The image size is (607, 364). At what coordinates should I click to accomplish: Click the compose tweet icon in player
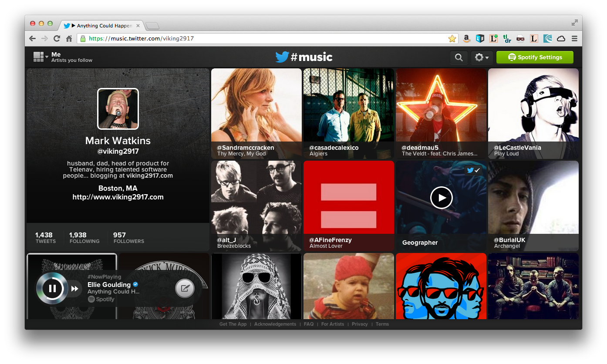click(x=185, y=288)
